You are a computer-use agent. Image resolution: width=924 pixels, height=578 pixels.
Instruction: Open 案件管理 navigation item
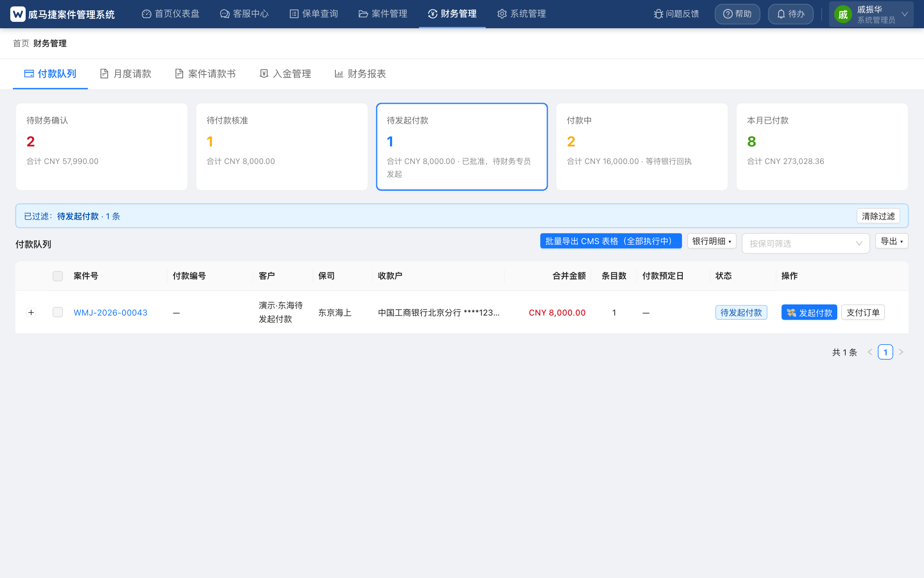[x=383, y=14]
